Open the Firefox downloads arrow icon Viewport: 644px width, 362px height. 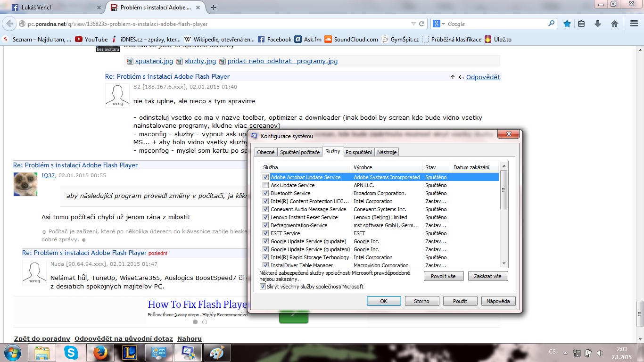click(598, 24)
